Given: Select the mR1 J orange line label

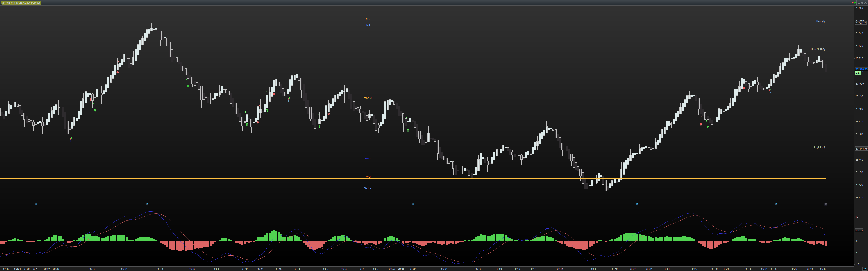Looking at the screenshot, I should point(367,98).
